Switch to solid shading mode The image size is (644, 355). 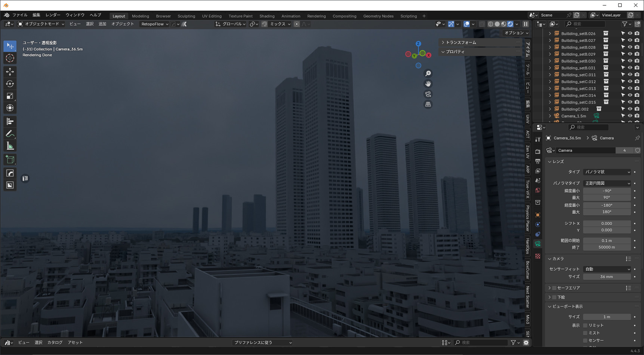click(x=497, y=24)
